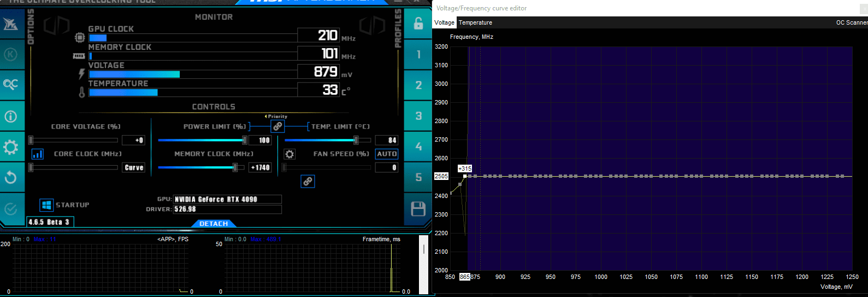The width and height of the screenshot is (868, 297).
Task: Click the lightning bolt voltage icon
Action: click(x=82, y=74)
